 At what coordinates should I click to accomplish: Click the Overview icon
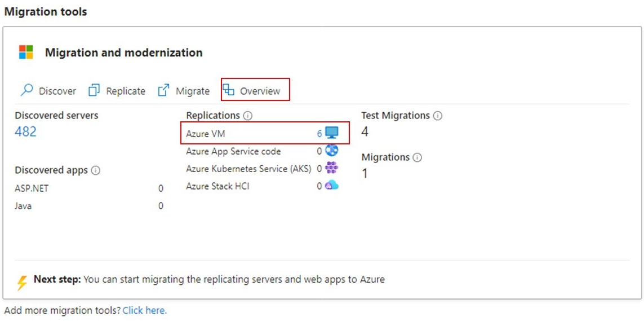point(228,90)
